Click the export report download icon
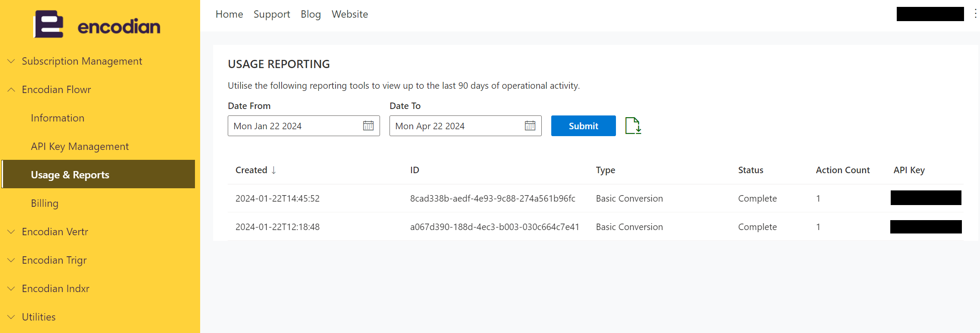Image resolution: width=980 pixels, height=333 pixels. click(633, 126)
